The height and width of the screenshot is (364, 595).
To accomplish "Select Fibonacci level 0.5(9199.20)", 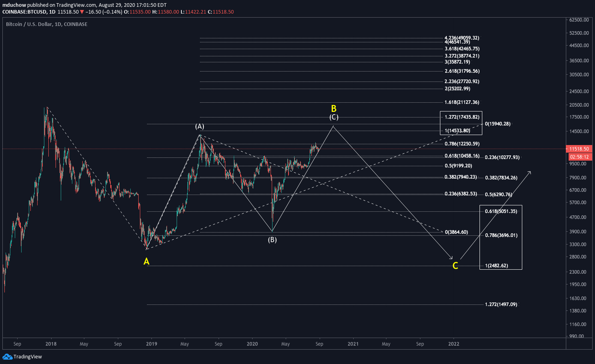I will coord(458,166).
